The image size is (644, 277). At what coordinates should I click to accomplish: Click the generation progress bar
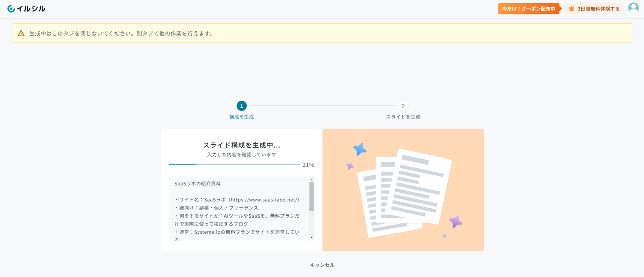pos(234,164)
